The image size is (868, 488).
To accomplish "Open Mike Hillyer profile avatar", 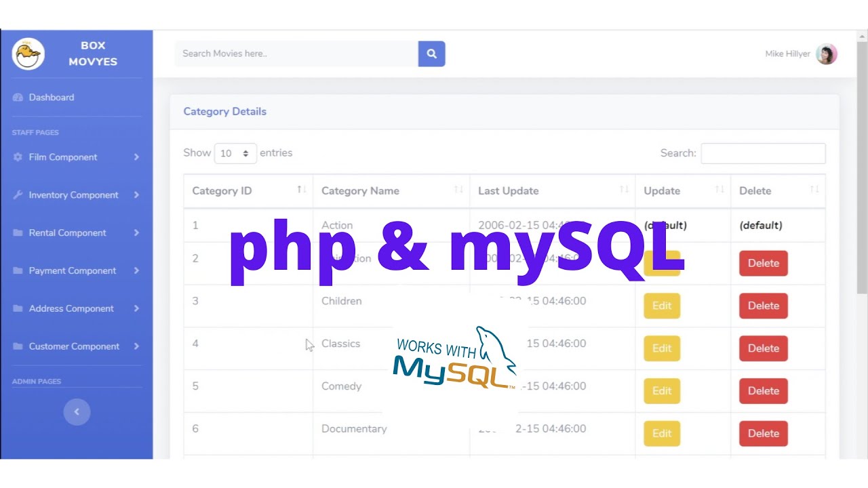I will [x=827, y=54].
